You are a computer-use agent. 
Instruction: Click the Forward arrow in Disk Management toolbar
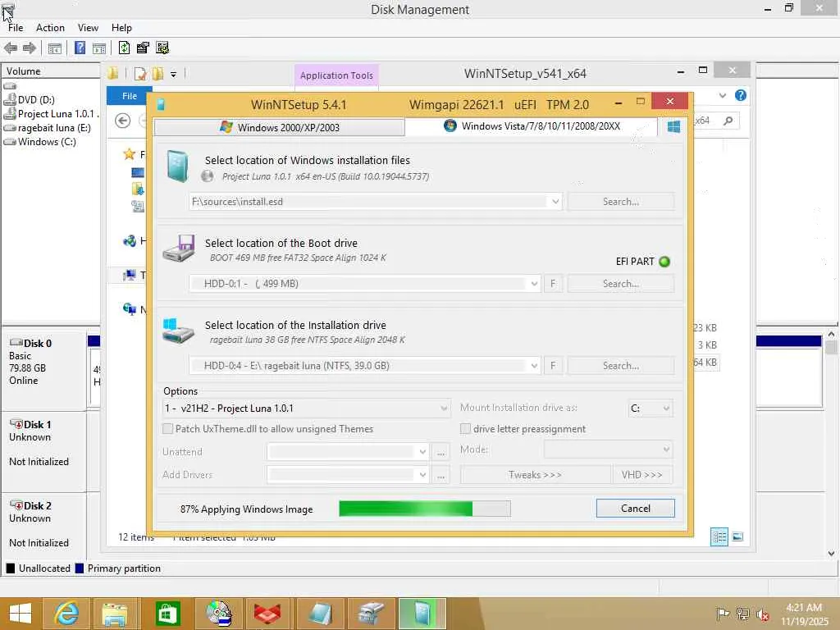pos(30,48)
